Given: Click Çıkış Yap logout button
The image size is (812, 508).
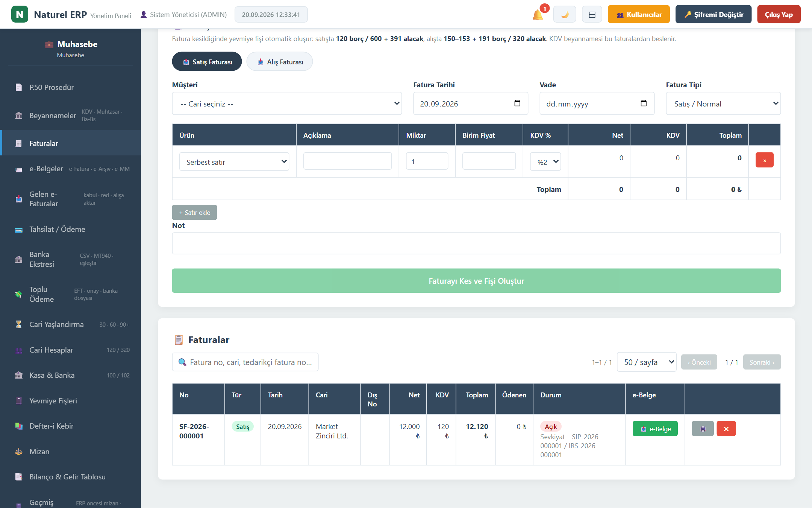Looking at the screenshot, I should coord(779,14).
